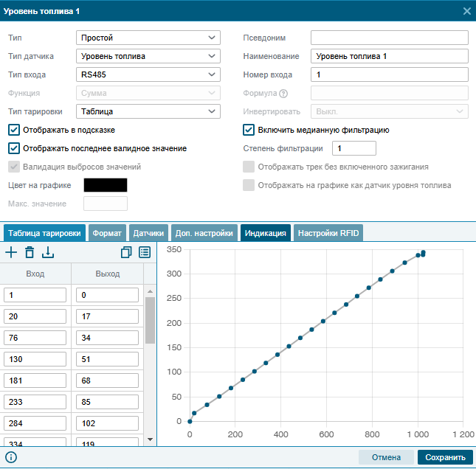Click the Псевдоним input field
Image resolution: width=476 pixels, height=469 pixels.
point(390,38)
